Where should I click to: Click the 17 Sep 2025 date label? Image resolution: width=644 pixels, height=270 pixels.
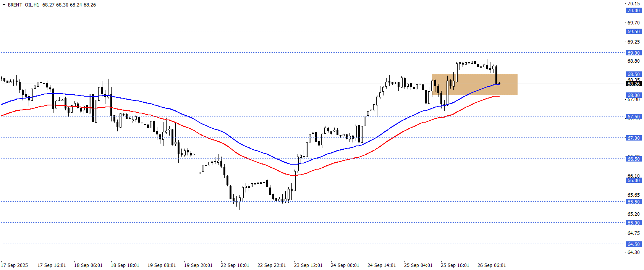point(15,265)
